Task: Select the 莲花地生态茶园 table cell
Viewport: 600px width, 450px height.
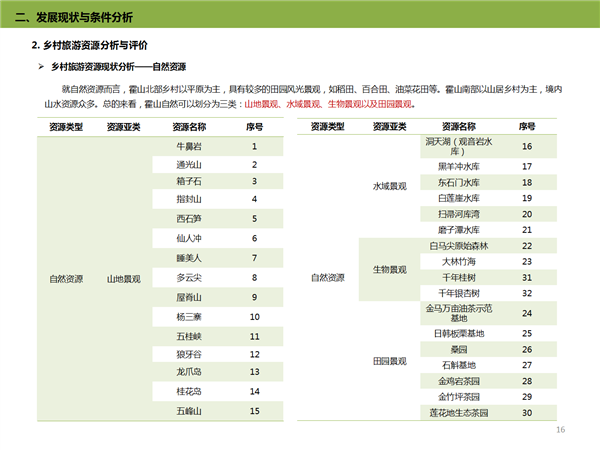Action: [x=459, y=412]
